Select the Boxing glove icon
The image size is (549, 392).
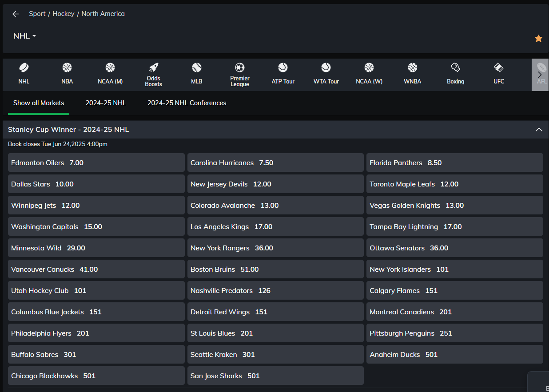(455, 68)
